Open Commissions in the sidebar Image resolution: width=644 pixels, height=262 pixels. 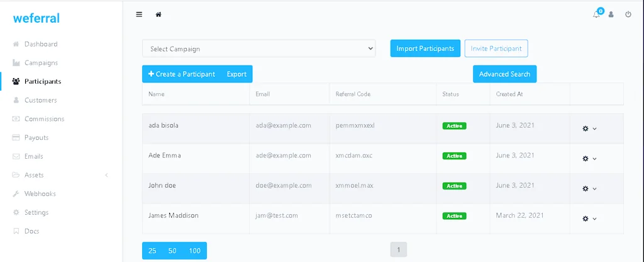[44, 119]
